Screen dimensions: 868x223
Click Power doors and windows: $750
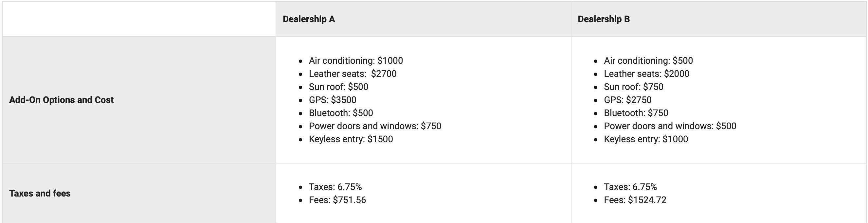tap(375, 126)
